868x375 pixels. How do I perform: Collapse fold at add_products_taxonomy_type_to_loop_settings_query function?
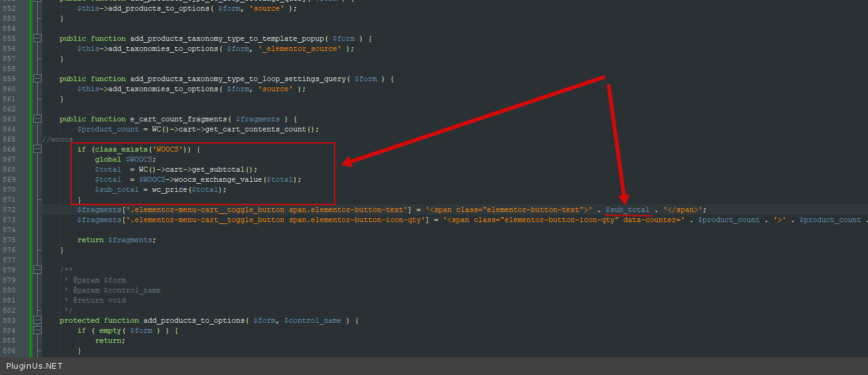(37, 79)
